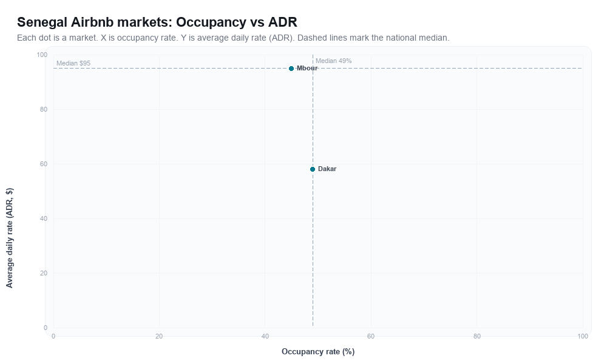The width and height of the screenshot is (607, 364).
Task: Select the 'Dakar' dot label
Action: [327, 169]
